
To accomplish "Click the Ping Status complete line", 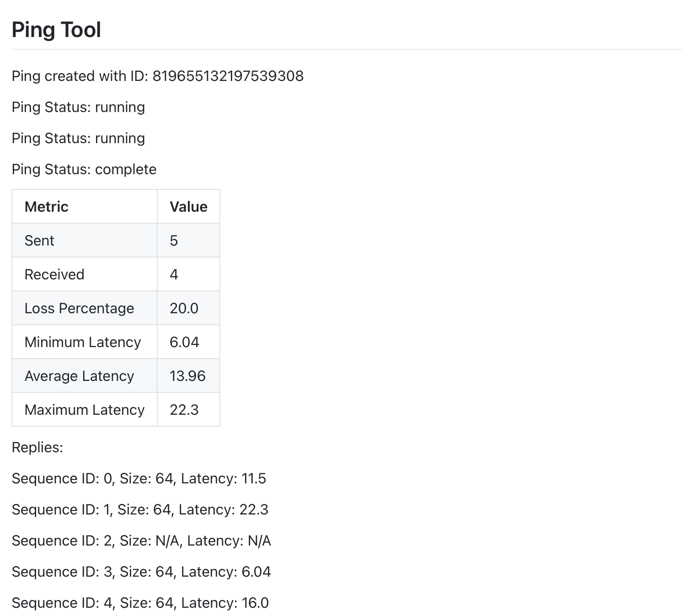I will pos(84,169).
